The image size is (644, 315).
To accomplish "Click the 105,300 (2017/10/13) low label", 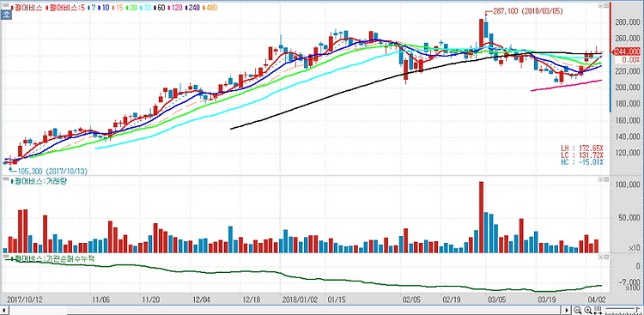I will tap(52, 171).
